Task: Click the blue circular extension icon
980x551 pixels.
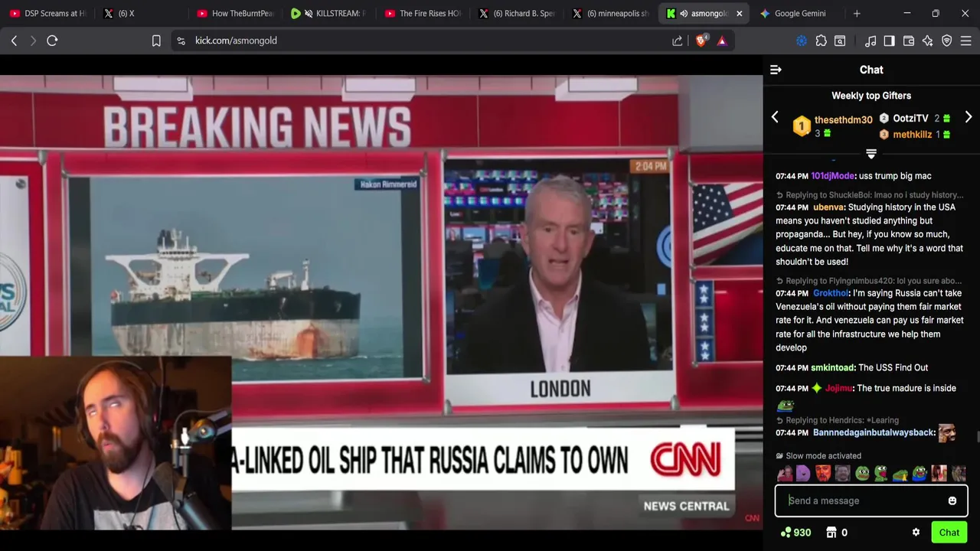Action: pos(802,41)
